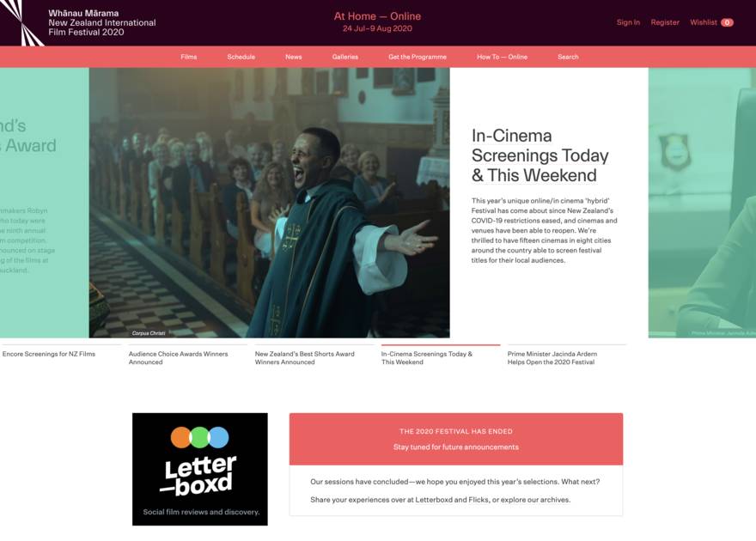Click the NZIFF festival logo icon
Screen dimensions: 756x541
pos(21,22)
